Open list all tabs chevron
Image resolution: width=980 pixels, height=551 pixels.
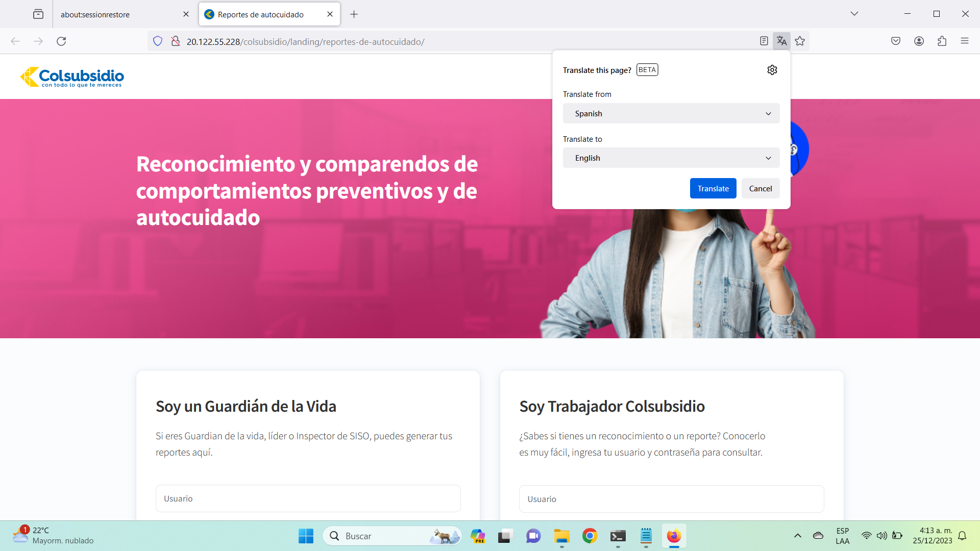tap(854, 14)
